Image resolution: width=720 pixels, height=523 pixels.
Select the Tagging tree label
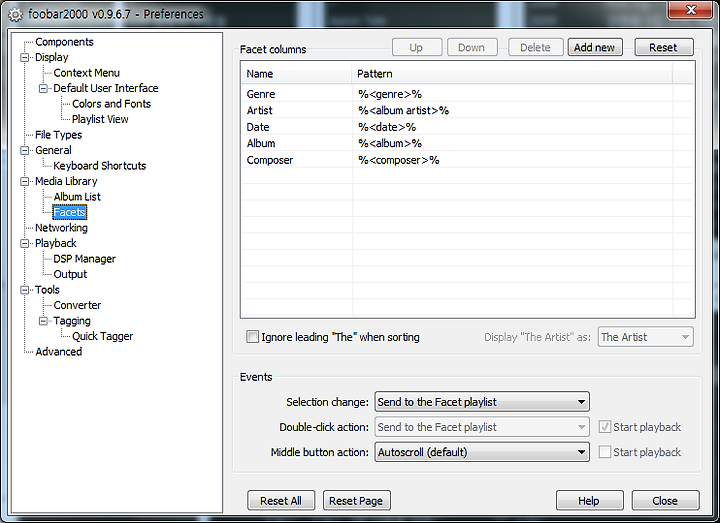click(x=72, y=321)
